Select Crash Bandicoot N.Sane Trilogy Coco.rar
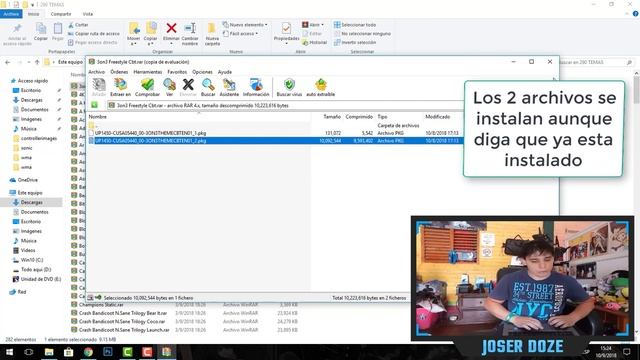640x360 pixels. 122,322
